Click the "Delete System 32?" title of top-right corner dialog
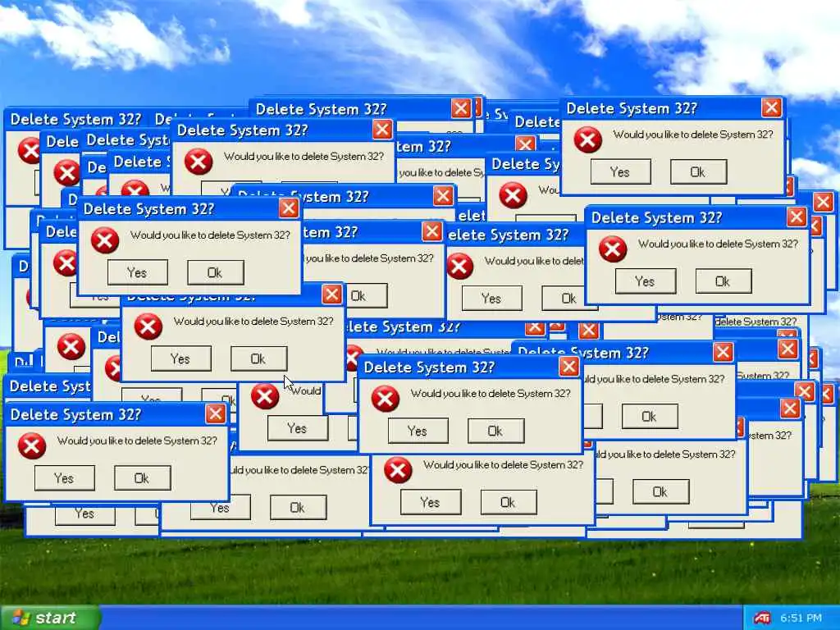This screenshot has width=840, height=630. tap(632, 108)
